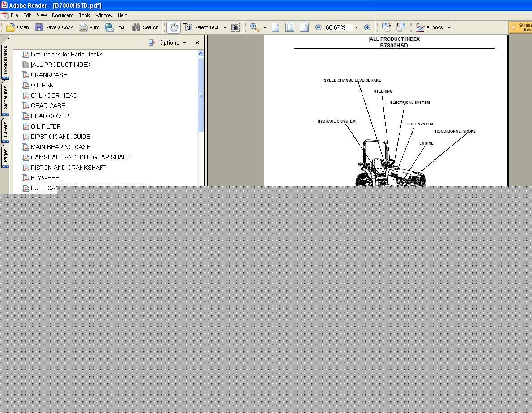The width and height of the screenshot is (532, 413).
Task: Go to CYLINDER HEAD bookmark
Action: 54,95
